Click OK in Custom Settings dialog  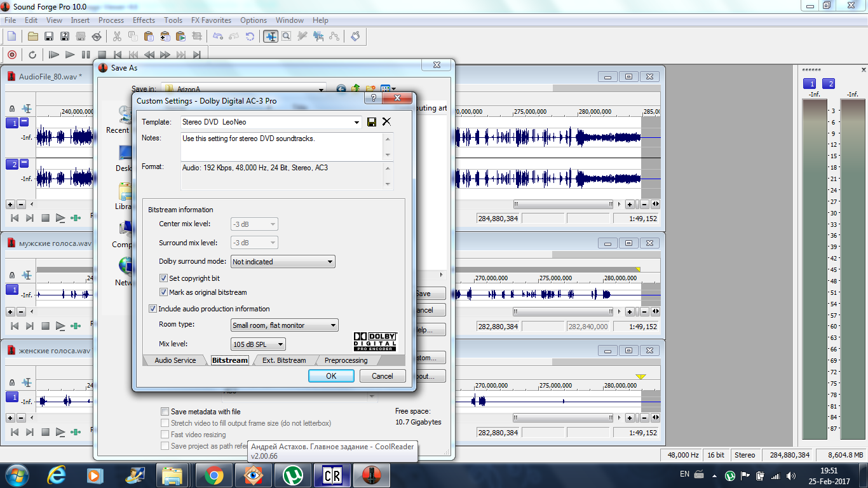[331, 376]
